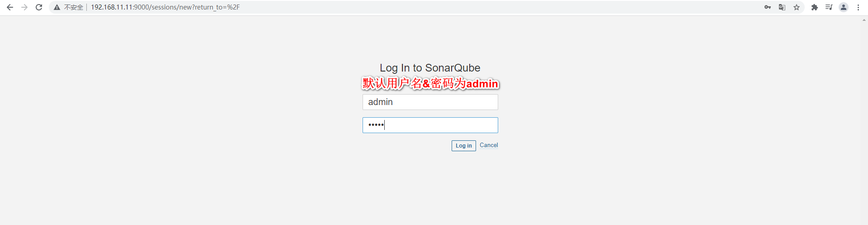Screen dimensions: 868x225
Task: Focus the address bar URL
Action: 165,7
